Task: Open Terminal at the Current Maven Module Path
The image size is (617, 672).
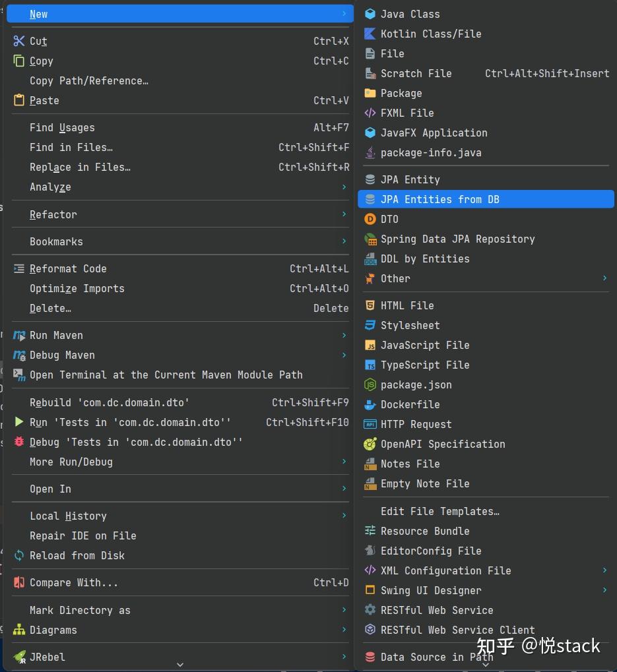Action: [166, 375]
